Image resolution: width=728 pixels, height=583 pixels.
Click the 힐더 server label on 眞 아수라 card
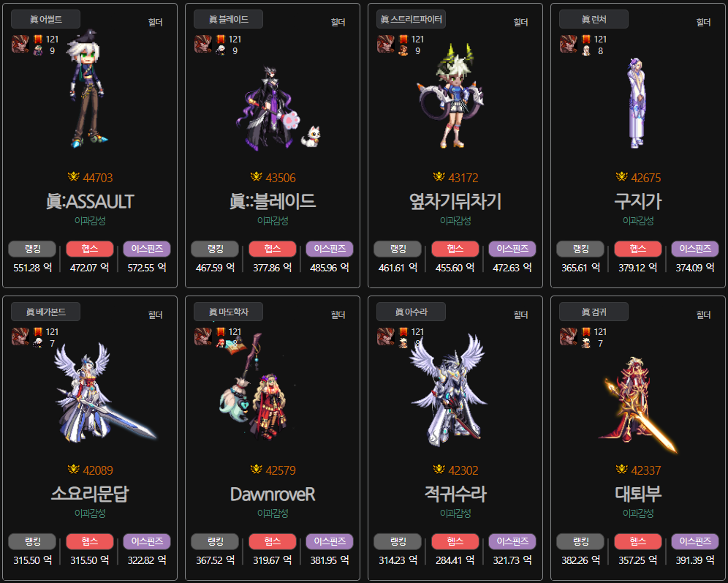click(520, 315)
